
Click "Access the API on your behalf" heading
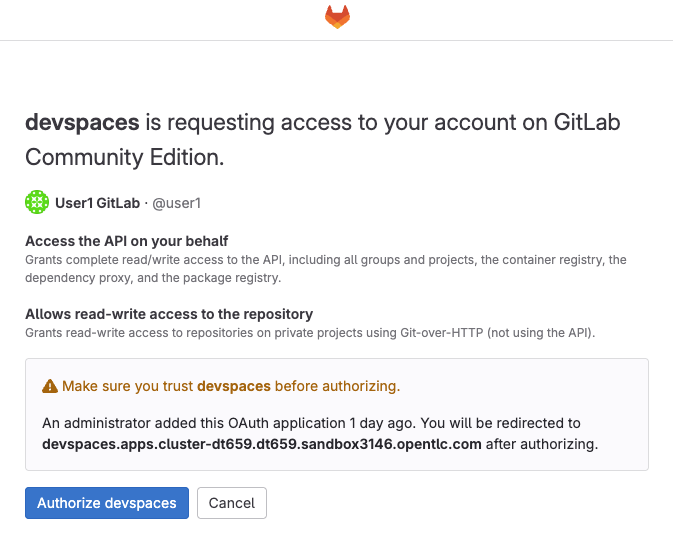coord(127,241)
